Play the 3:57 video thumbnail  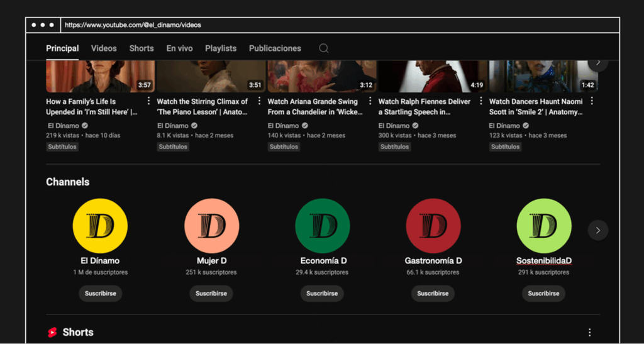click(101, 76)
